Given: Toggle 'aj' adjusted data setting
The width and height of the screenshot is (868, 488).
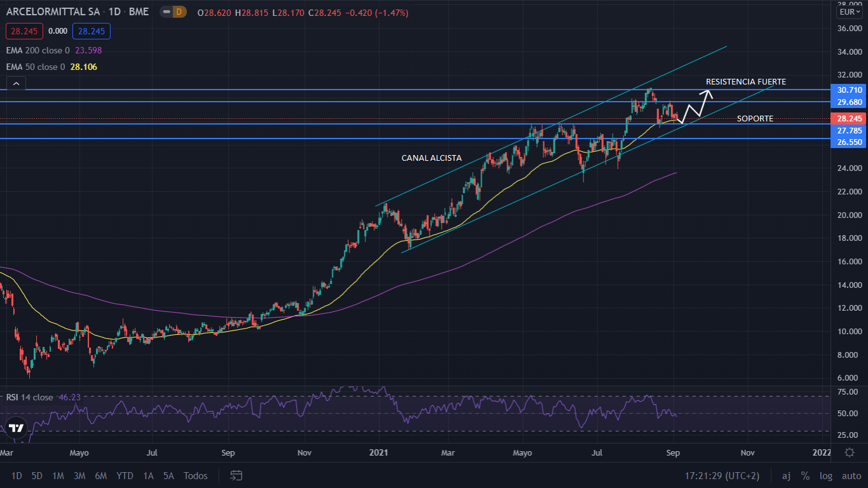Looking at the screenshot, I should [x=786, y=475].
